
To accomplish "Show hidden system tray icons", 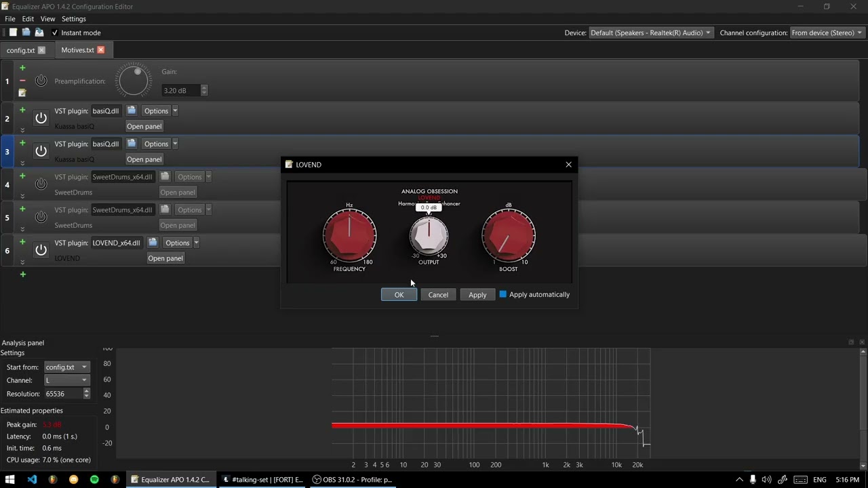I will pos(740,480).
